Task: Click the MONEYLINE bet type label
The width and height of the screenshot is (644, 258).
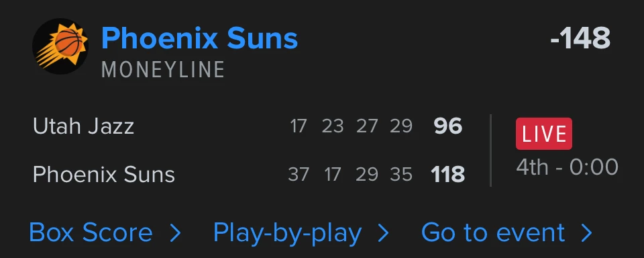Action: pos(163,70)
